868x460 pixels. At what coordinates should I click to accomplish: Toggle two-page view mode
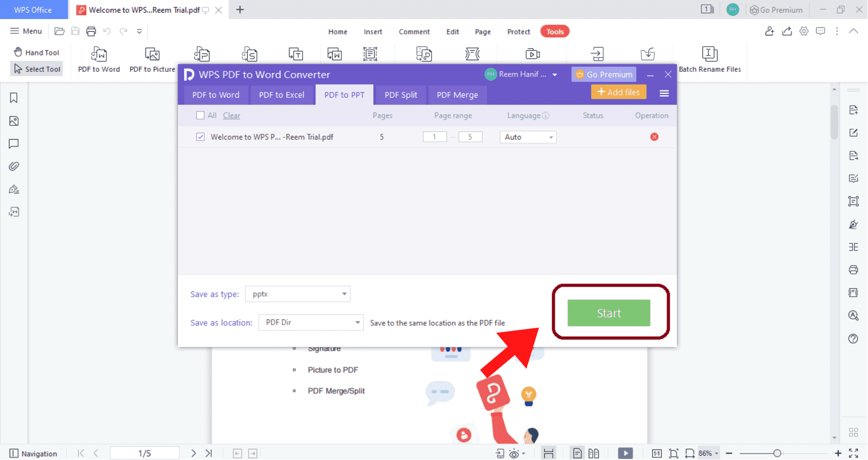(593, 453)
